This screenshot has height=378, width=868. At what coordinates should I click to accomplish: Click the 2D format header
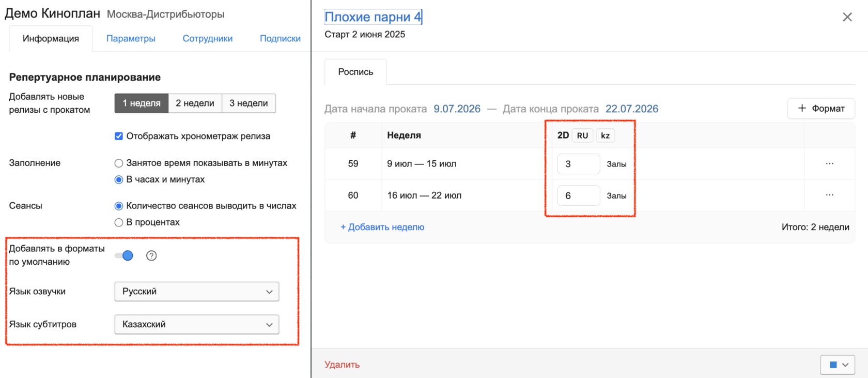click(563, 135)
